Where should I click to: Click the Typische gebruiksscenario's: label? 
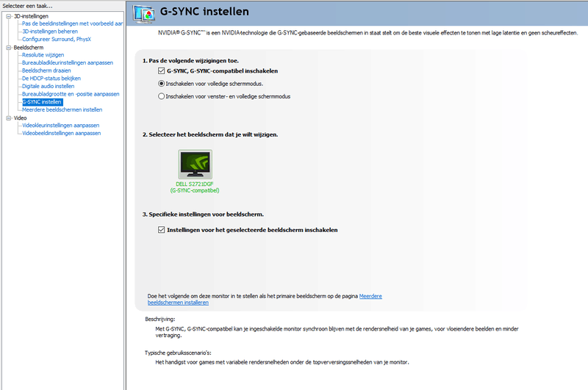click(178, 353)
